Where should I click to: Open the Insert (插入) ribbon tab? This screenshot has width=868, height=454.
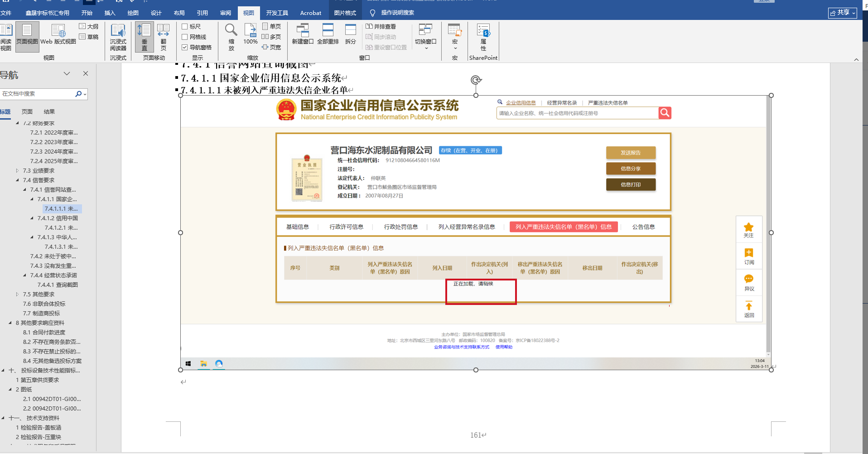(110, 13)
